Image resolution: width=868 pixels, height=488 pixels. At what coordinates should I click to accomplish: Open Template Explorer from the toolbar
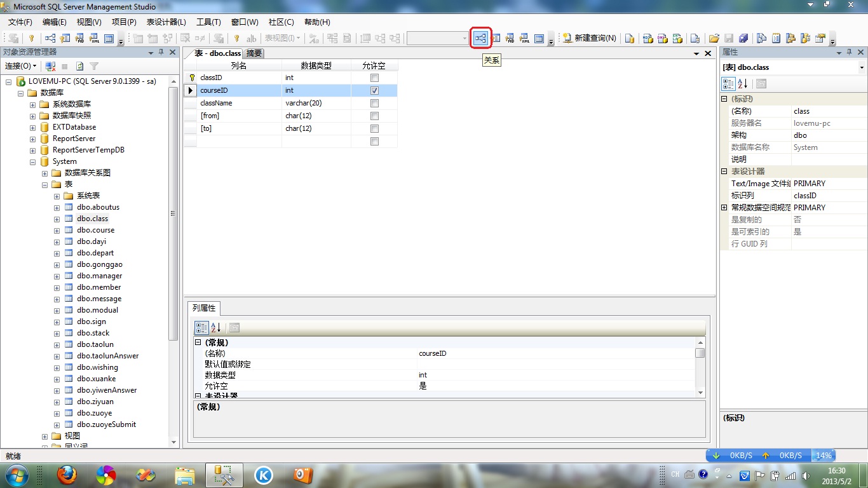805,38
